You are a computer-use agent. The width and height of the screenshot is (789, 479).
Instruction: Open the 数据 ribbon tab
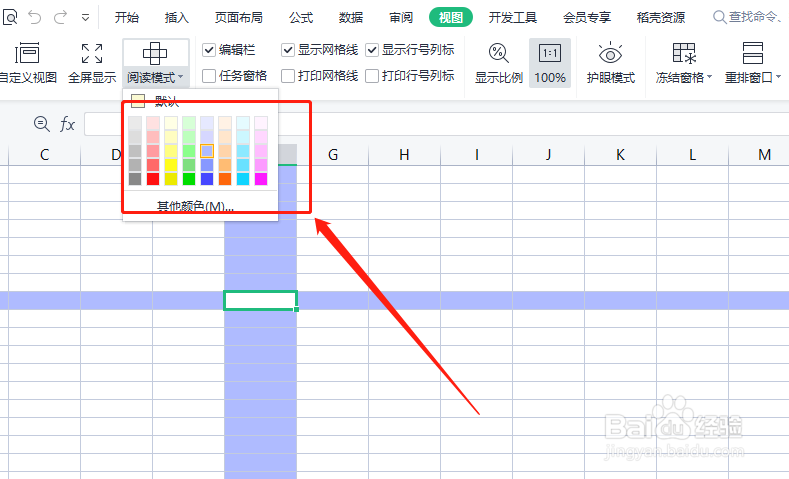coord(351,18)
